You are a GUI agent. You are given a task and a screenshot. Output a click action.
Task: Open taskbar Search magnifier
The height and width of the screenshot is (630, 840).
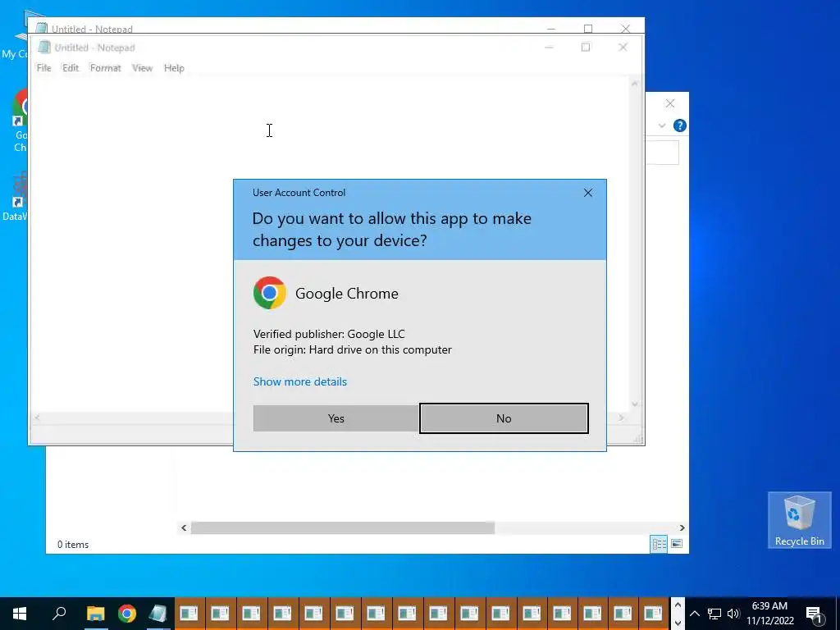[x=59, y=614]
